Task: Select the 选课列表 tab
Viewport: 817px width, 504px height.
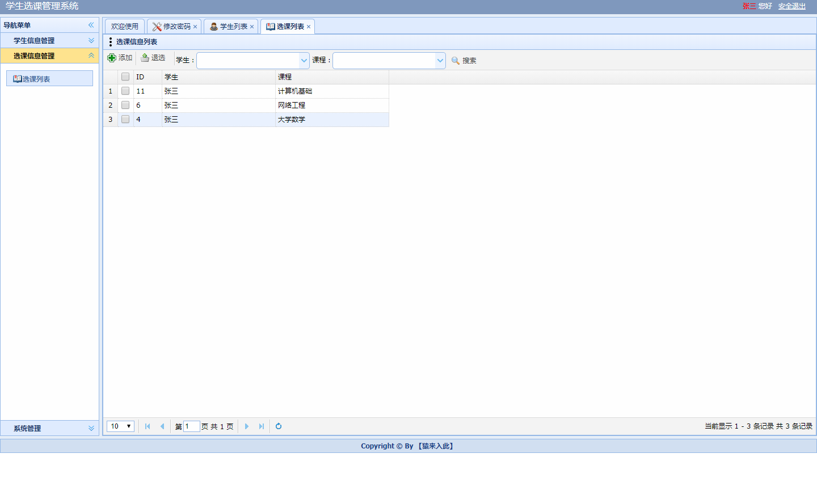Action: tap(287, 27)
